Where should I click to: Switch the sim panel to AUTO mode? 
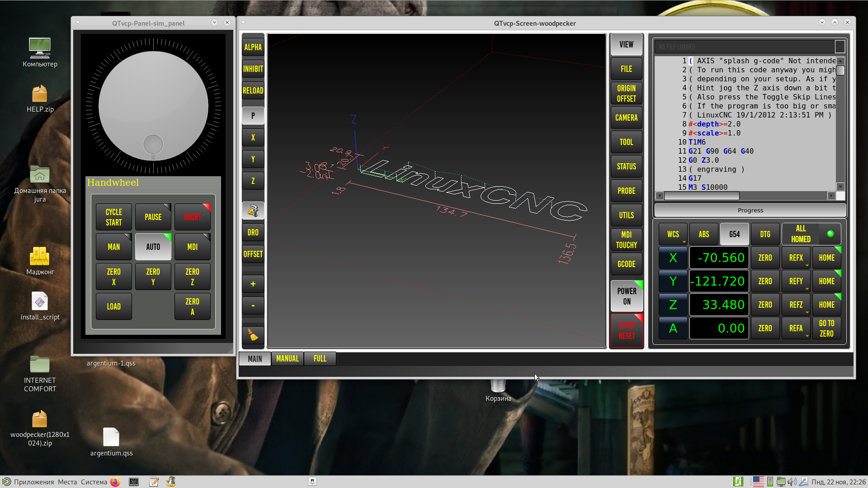click(153, 247)
